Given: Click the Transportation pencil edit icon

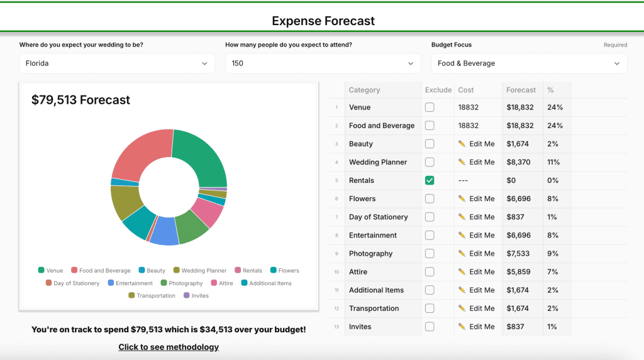Looking at the screenshot, I should 462,308.
